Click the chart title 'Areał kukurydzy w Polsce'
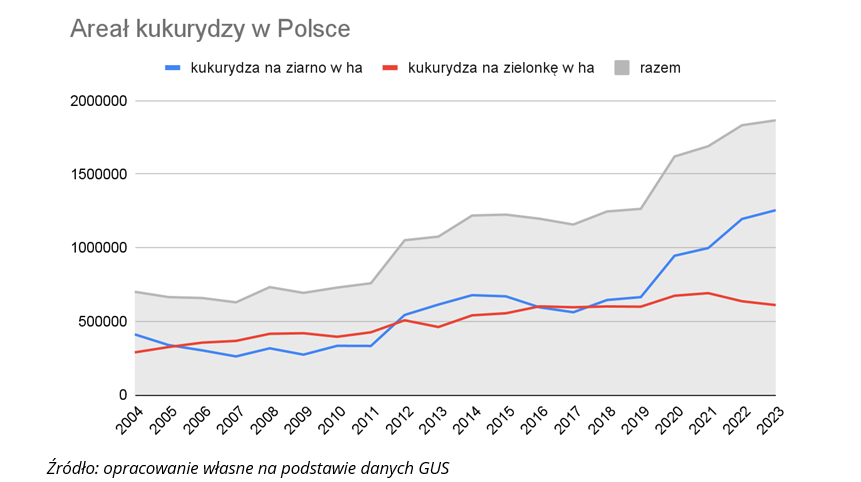This screenshot has width=861, height=482. (210, 30)
